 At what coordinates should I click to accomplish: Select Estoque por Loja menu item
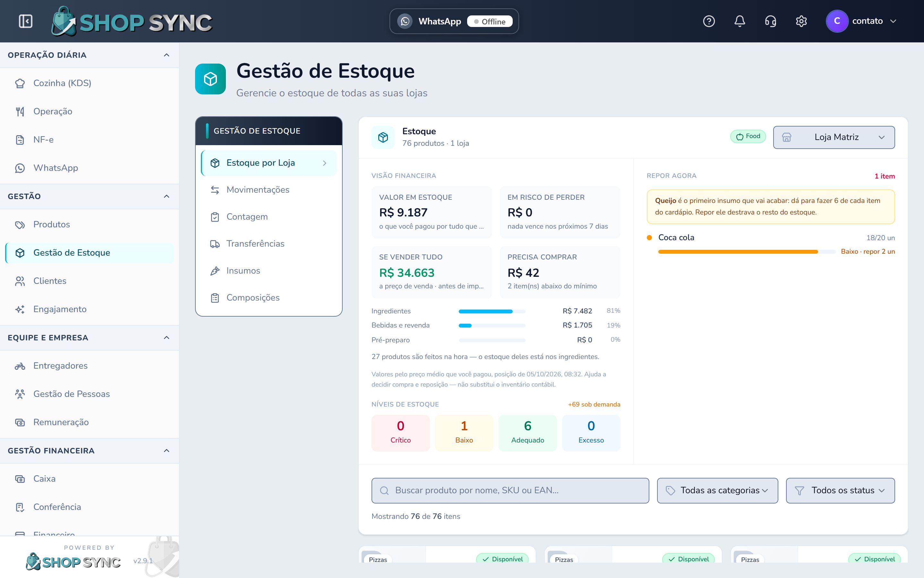(269, 163)
